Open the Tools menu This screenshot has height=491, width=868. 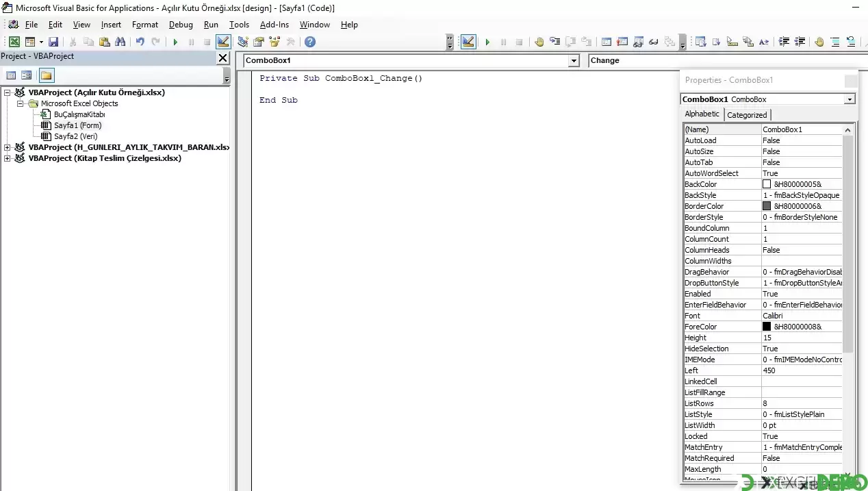click(x=239, y=25)
